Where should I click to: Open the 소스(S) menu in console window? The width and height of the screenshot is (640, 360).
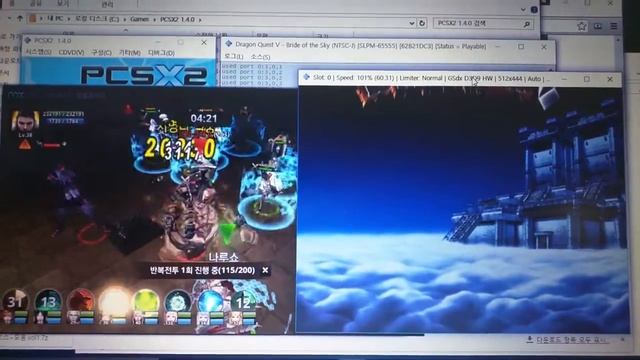pos(260,57)
